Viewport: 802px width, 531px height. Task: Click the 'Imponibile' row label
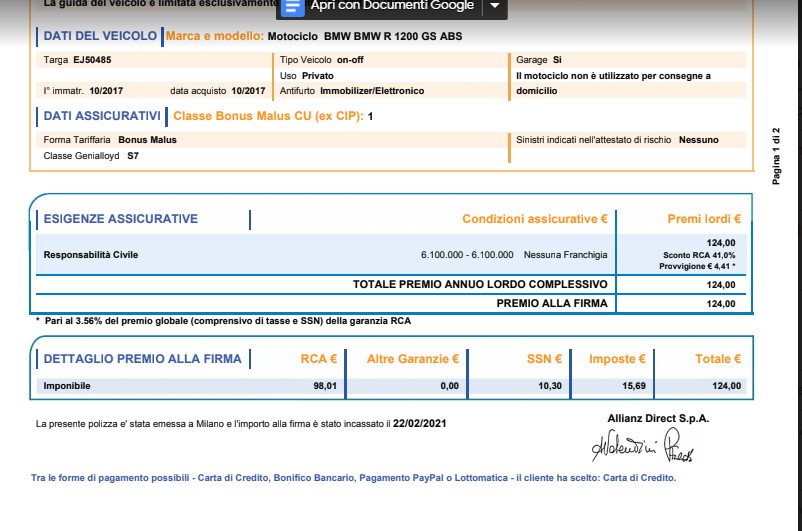pos(67,386)
